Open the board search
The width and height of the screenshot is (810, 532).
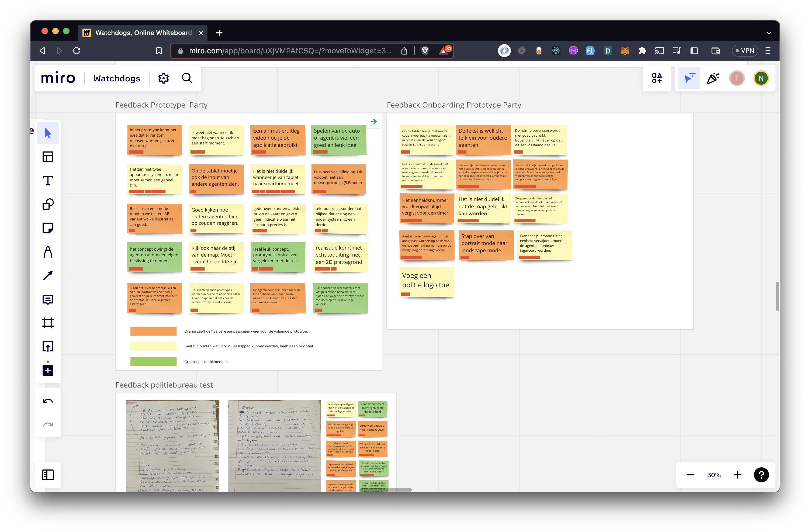187,78
